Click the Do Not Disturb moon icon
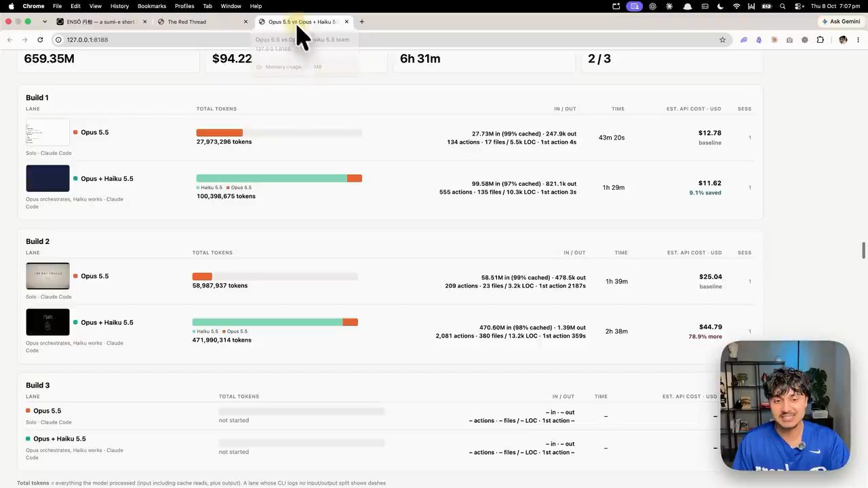Viewport: 868px width, 488px height. pyautogui.click(x=721, y=6)
